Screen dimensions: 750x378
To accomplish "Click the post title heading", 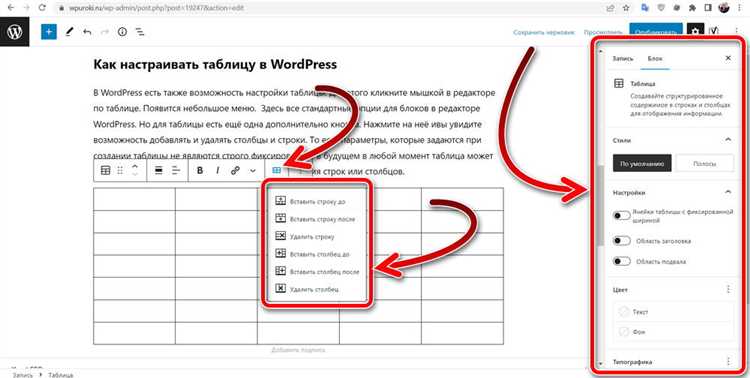I will [215, 65].
